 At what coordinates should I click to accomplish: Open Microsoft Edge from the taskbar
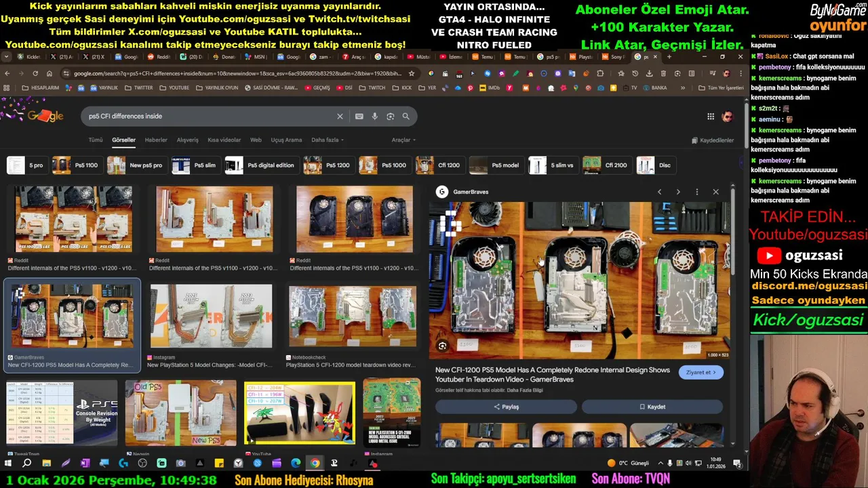click(296, 464)
